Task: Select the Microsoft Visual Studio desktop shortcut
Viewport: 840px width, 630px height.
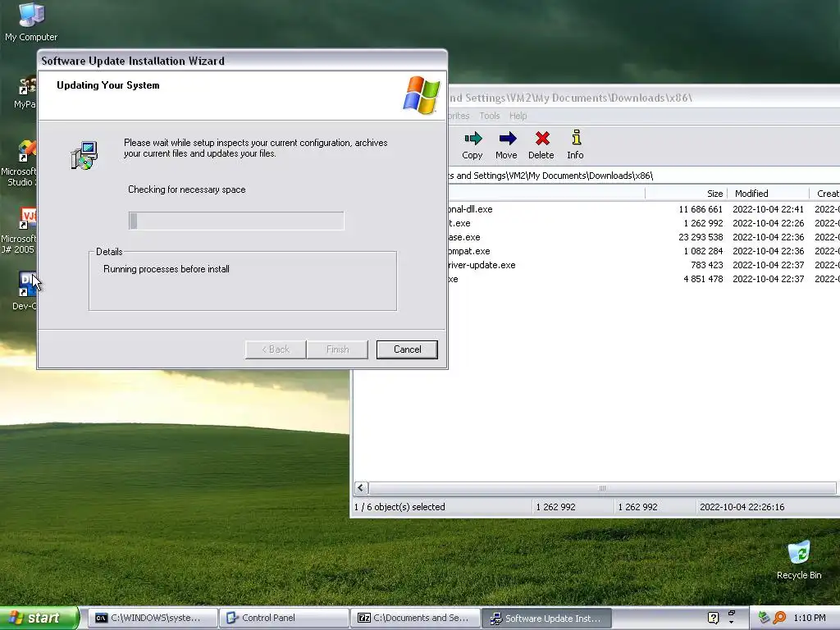Action: (18, 163)
